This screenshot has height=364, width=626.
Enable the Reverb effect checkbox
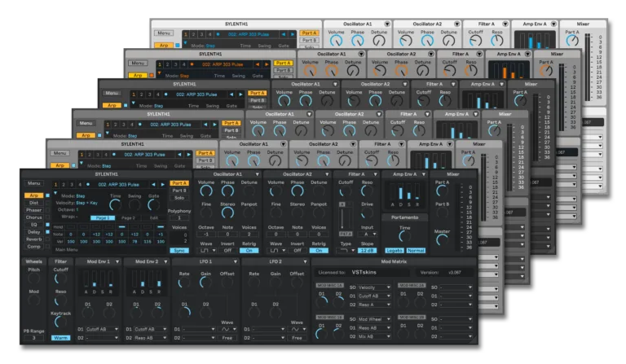[47, 239]
